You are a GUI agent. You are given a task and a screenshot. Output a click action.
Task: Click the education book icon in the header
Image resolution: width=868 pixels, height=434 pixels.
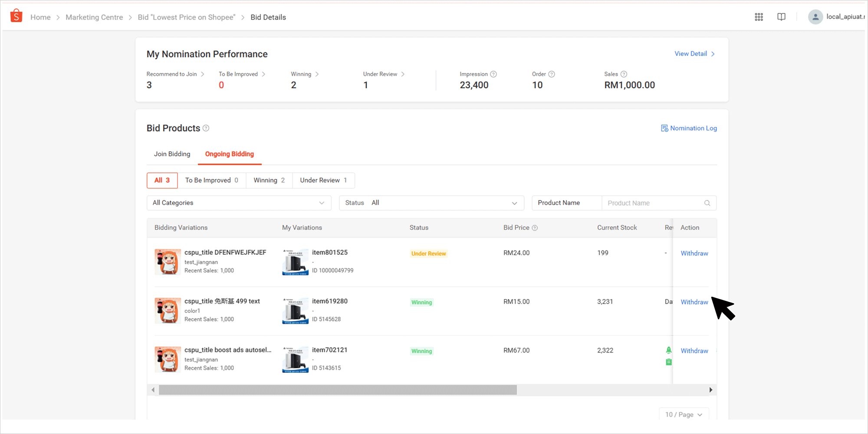point(781,16)
